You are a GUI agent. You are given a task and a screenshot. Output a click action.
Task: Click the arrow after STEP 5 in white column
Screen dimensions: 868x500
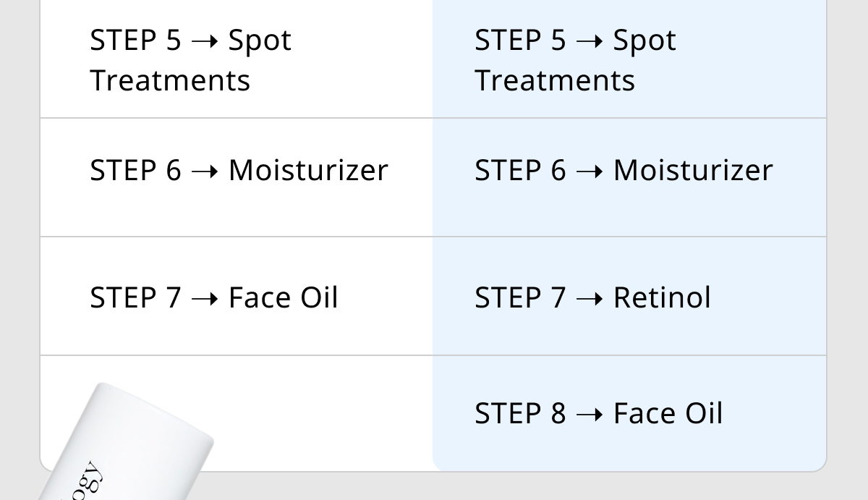coord(205,41)
